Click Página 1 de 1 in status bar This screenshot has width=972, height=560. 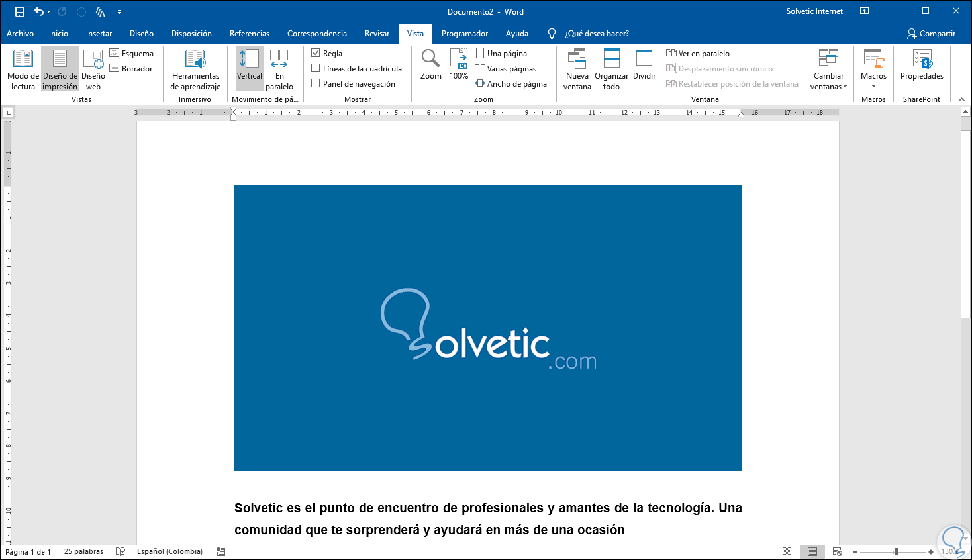[28, 552]
